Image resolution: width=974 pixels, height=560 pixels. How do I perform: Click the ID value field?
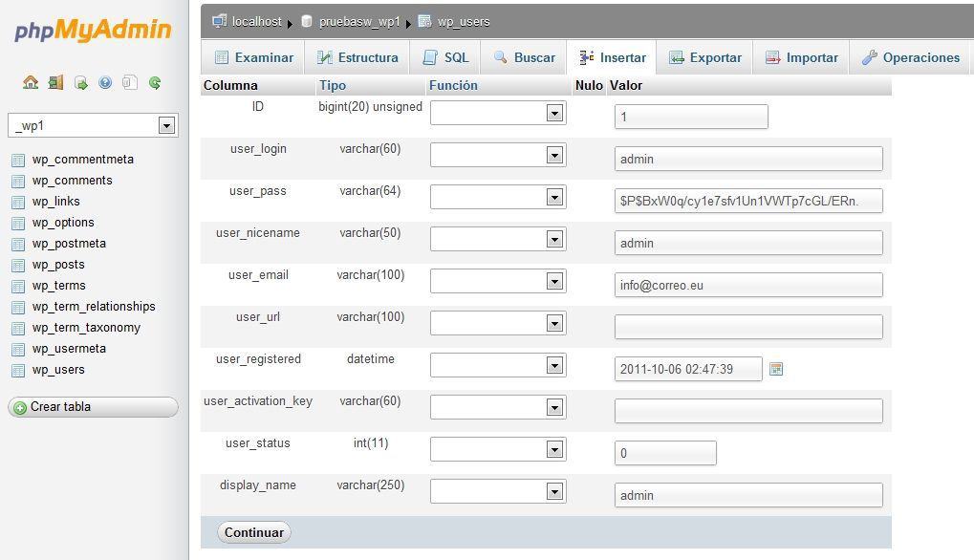point(691,117)
